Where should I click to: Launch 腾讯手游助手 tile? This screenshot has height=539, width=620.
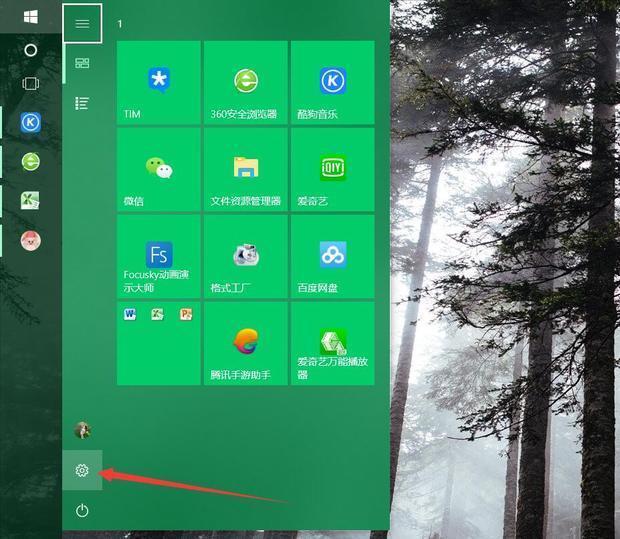click(246, 344)
